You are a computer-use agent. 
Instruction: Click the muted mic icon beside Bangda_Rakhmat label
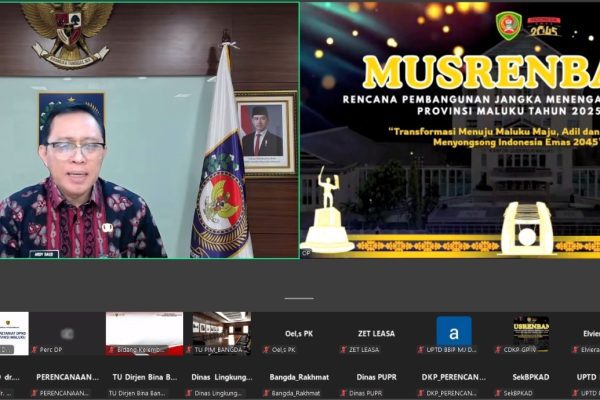(x=266, y=393)
